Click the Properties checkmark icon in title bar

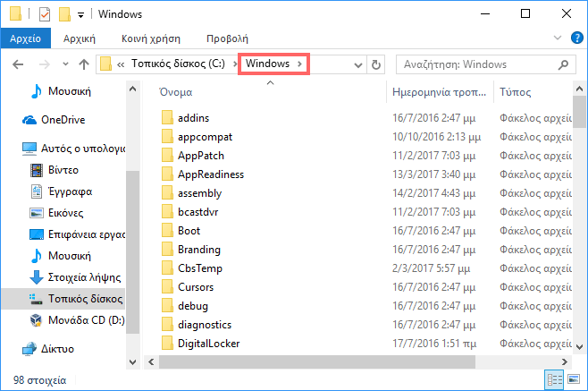tap(45, 14)
